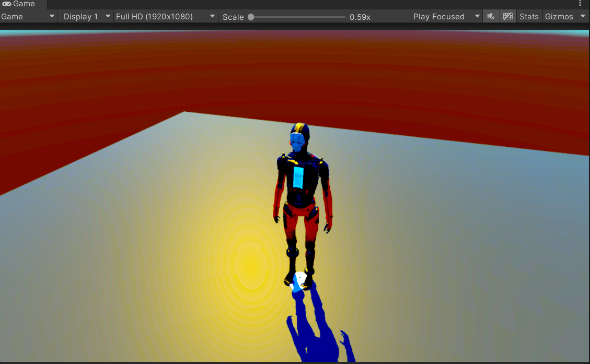
Task: Click the 0.59x scale value
Action: pos(360,17)
